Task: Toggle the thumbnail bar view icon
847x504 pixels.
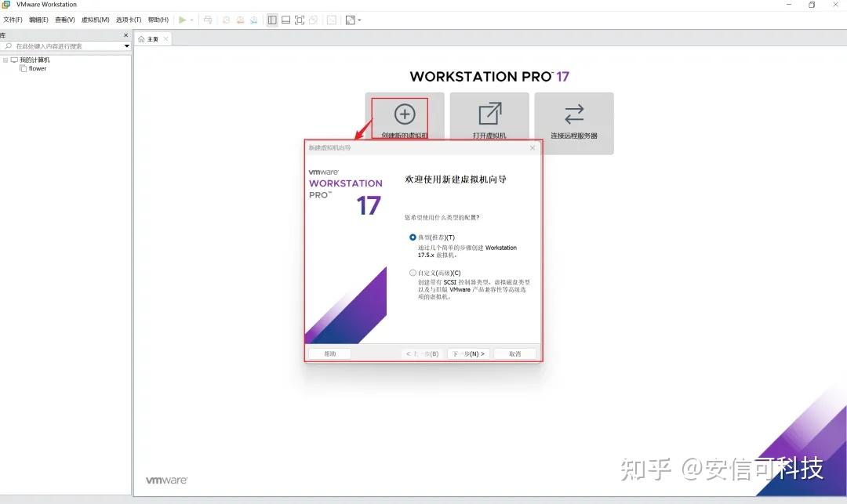Action: (285, 20)
